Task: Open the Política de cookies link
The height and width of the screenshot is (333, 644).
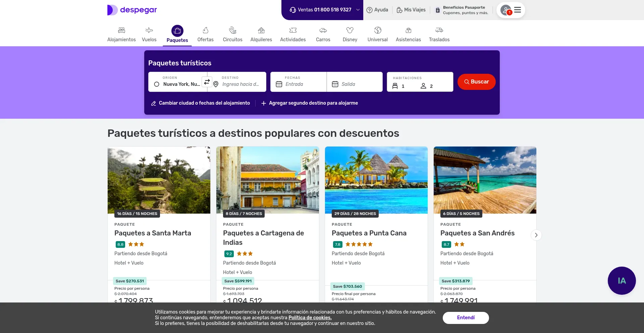Action: pos(310,318)
